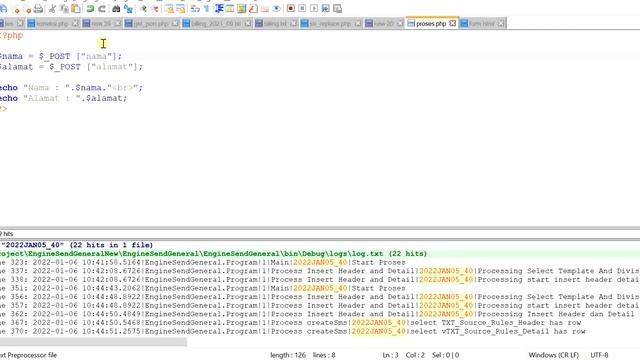Click the Zoom Out icon
The height and width of the screenshot is (360, 640).
[155, 9]
